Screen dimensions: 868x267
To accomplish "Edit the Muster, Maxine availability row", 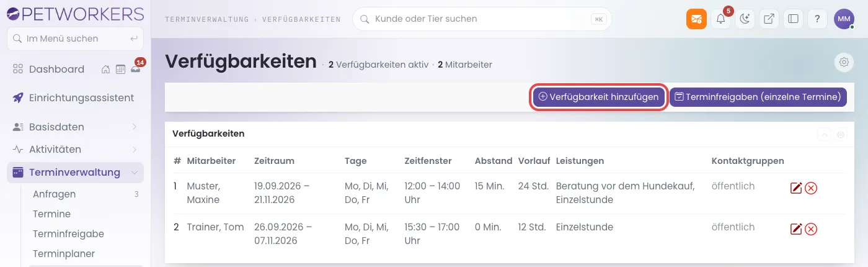I will pyautogui.click(x=796, y=188).
